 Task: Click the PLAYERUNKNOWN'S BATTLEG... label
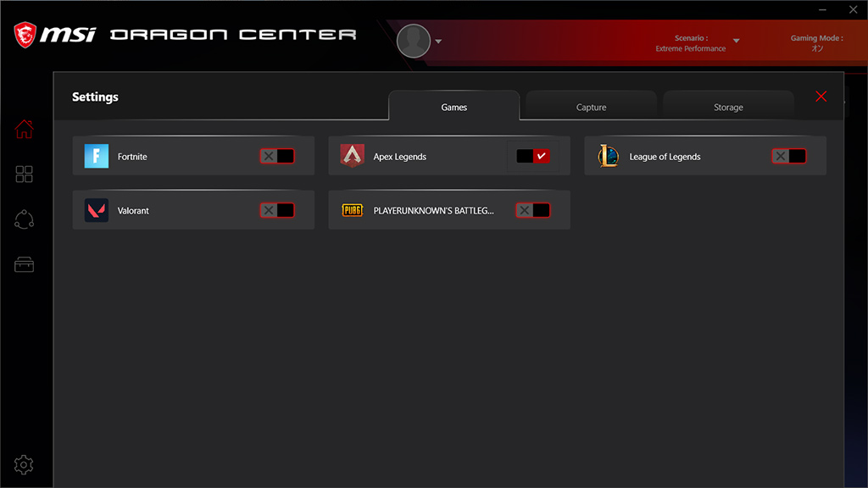tap(433, 211)
